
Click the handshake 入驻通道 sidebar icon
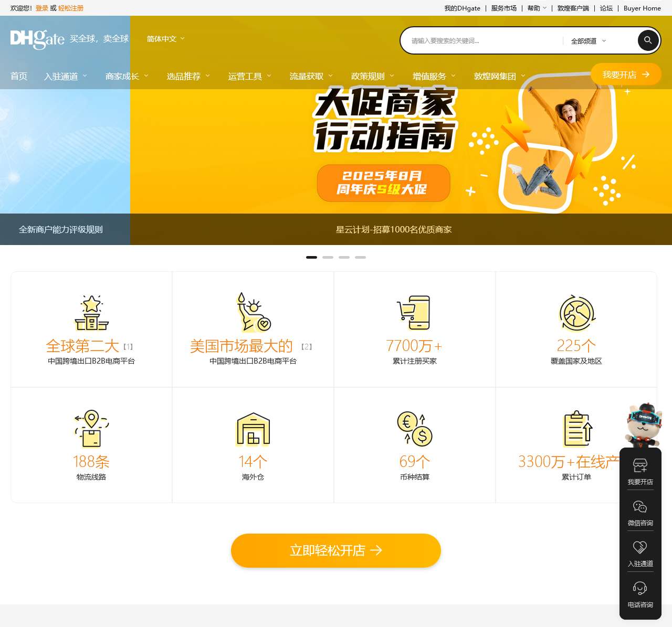click(x=640, y=548)
